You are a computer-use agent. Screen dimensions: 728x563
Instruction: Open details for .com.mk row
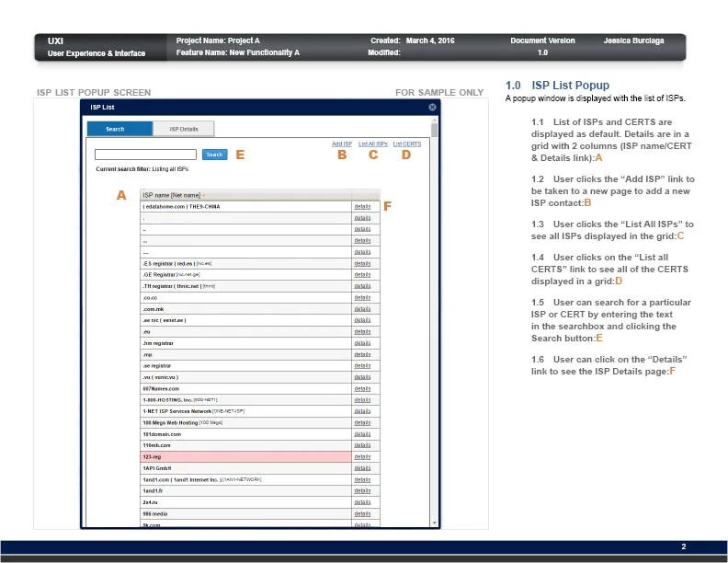[362, 309]
